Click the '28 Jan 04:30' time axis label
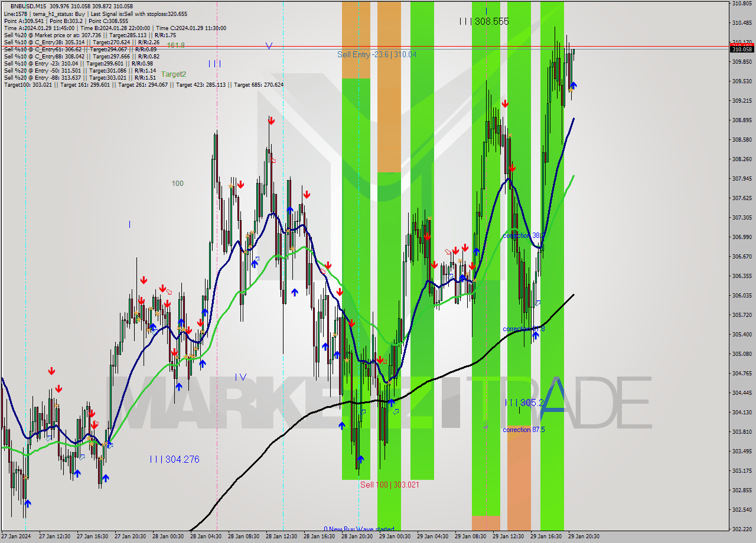756x543 pixels. (x=206, y=537)
